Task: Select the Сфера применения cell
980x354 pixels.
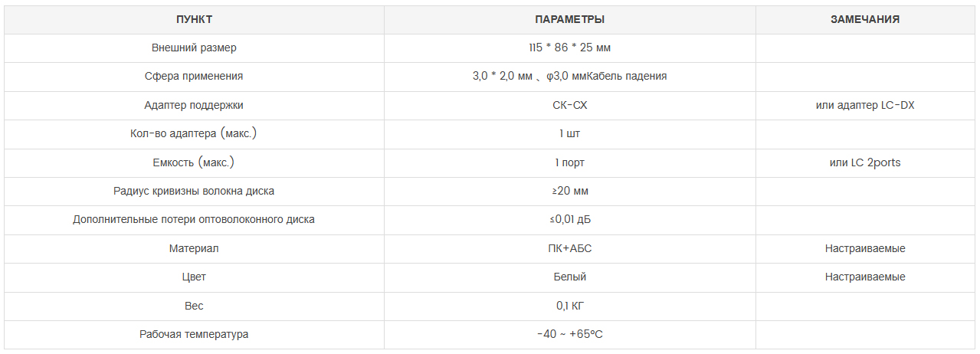Action: click(x=194, y=77)
